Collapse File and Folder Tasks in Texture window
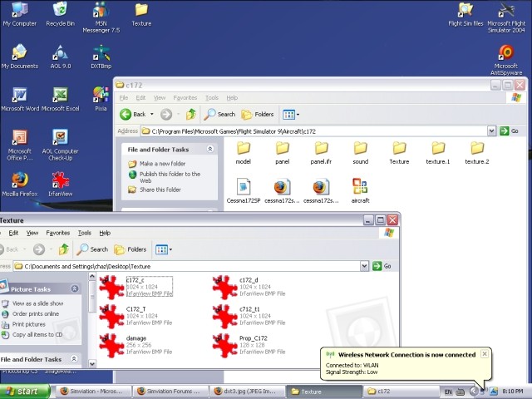The width and height of the screenshot is (532, 399). pyautogui.click(x=74, y=358)
